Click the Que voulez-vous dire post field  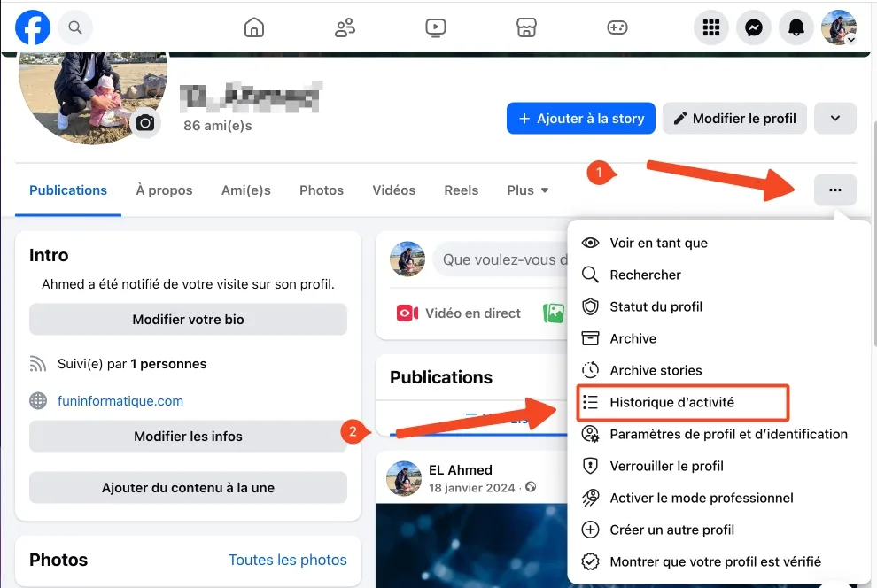coord(501,259)
